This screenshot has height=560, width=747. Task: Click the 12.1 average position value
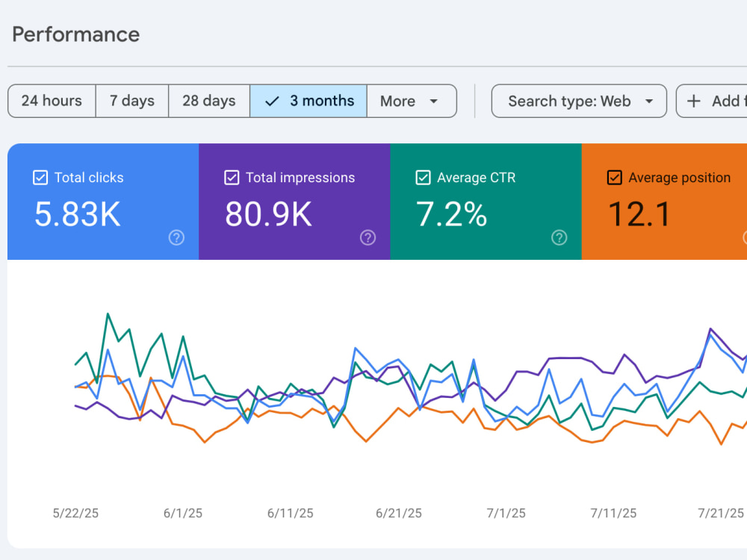coord(640,214)
